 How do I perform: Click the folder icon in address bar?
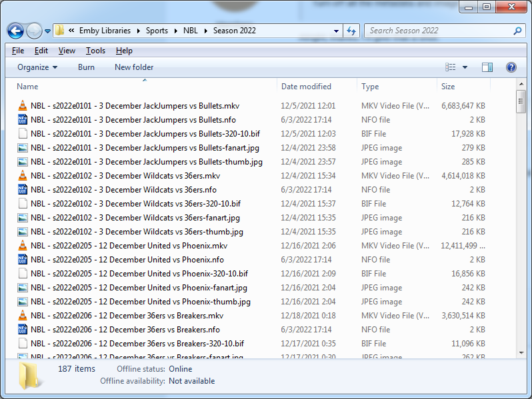coord(59,31)
